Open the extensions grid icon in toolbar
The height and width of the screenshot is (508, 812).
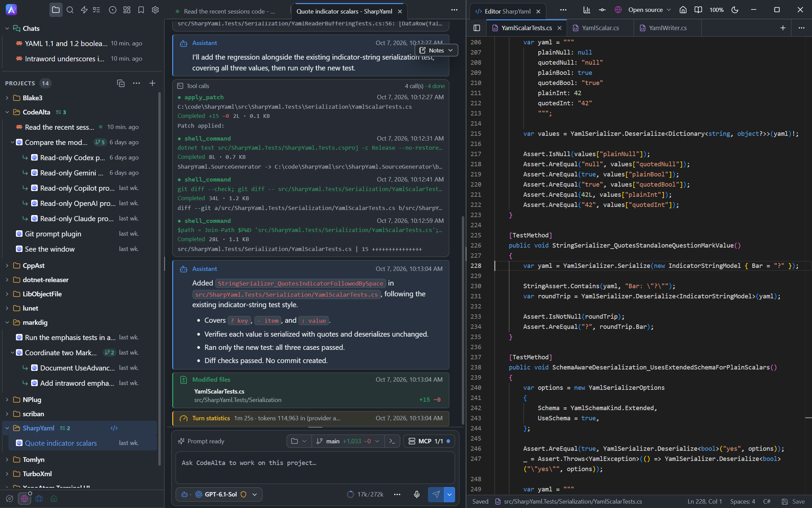(127, 10)
